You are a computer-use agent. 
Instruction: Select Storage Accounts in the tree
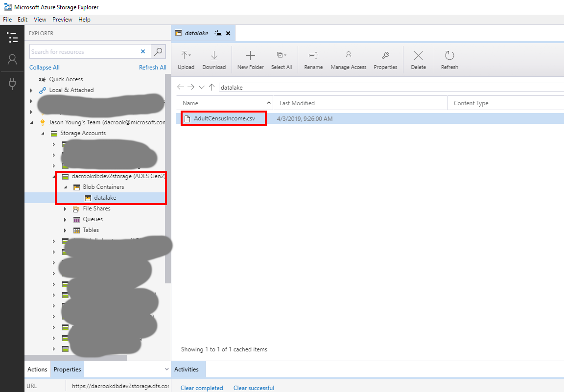point(83,133)
